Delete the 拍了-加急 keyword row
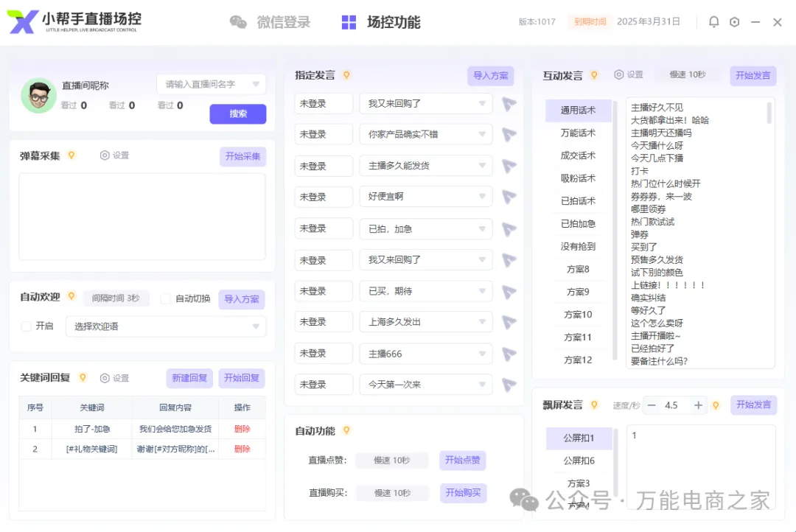 tap(242, 429)
